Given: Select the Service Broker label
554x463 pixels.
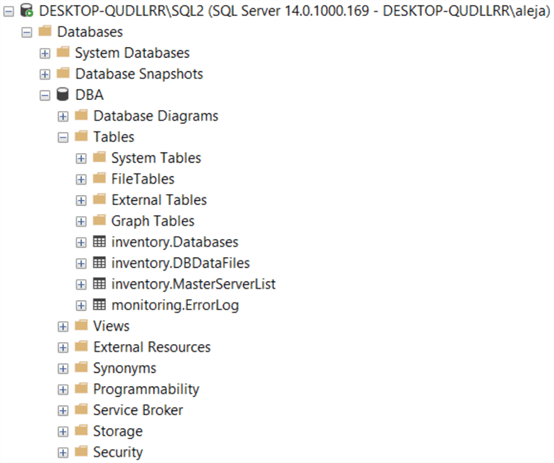Looking at the screenshot, I should coord(138,410).
